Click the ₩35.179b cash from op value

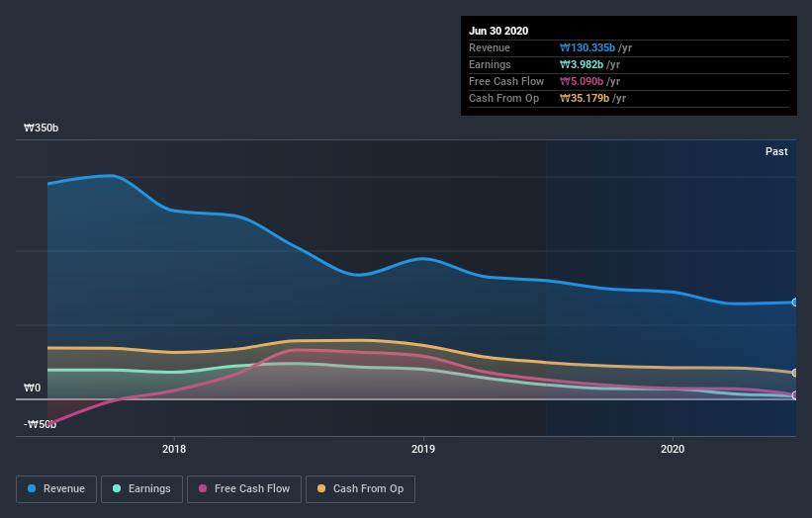585,98
